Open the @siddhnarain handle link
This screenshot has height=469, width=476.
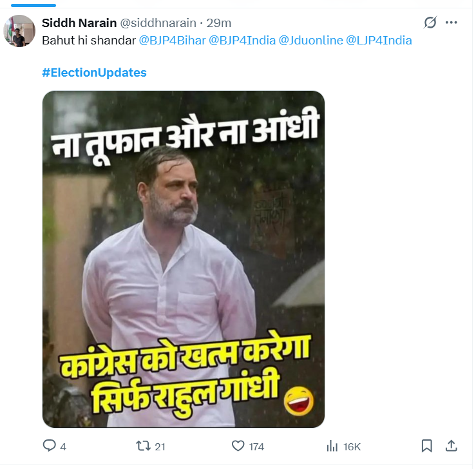coord(154,23)
